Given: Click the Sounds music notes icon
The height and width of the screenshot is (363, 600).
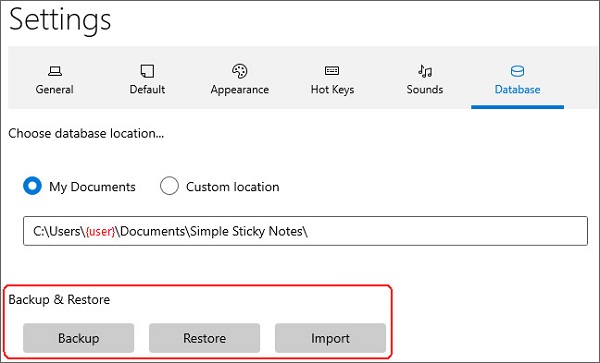Looking at the screenshot, I should (x=425, y=71).
